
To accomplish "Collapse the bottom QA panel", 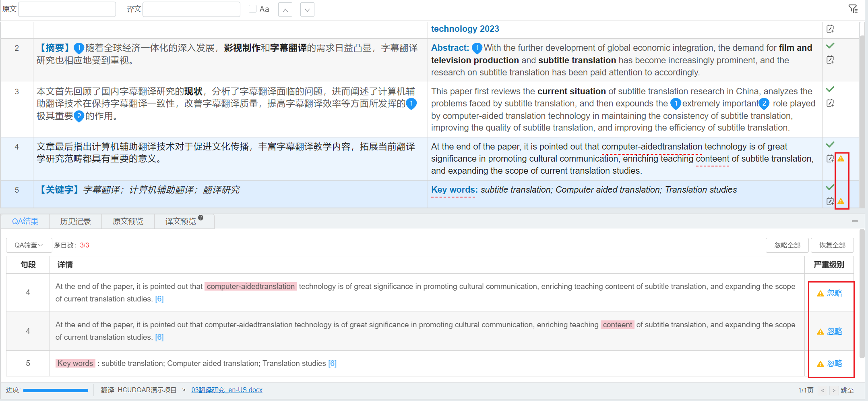I will (x=855, y=221).
